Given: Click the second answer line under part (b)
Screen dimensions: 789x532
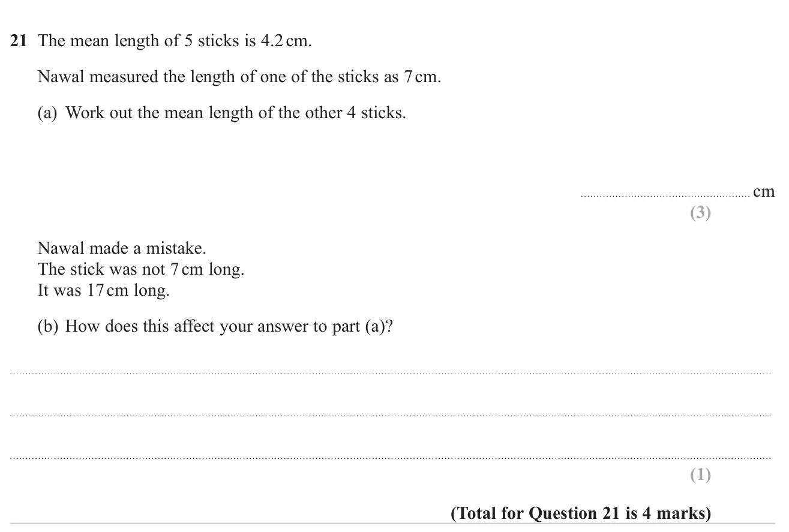Looking at the screenshot, I should (x=391, y=415).
